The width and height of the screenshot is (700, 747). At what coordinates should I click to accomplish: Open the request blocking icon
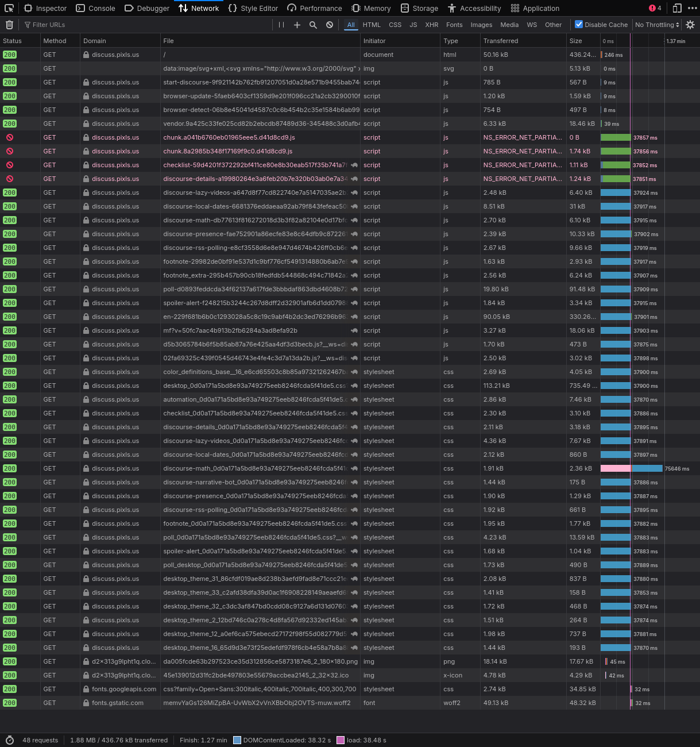[x=330, y=25]
